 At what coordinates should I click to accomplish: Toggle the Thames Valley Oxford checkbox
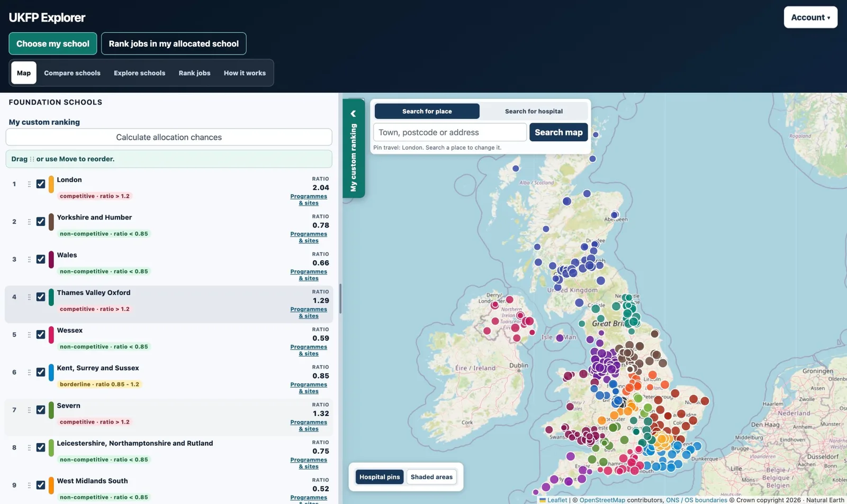pos(41,297)
